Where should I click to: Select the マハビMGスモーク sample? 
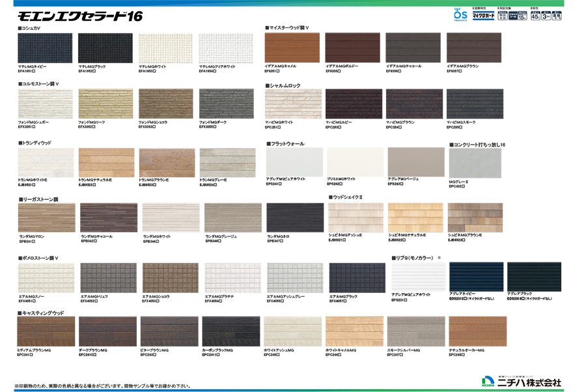(x=475, y=104)
